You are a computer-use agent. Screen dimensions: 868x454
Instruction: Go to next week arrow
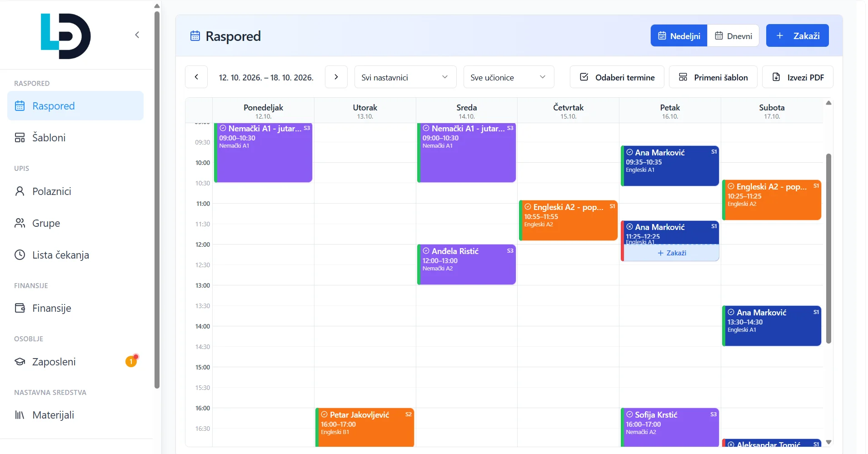point(336,77)
